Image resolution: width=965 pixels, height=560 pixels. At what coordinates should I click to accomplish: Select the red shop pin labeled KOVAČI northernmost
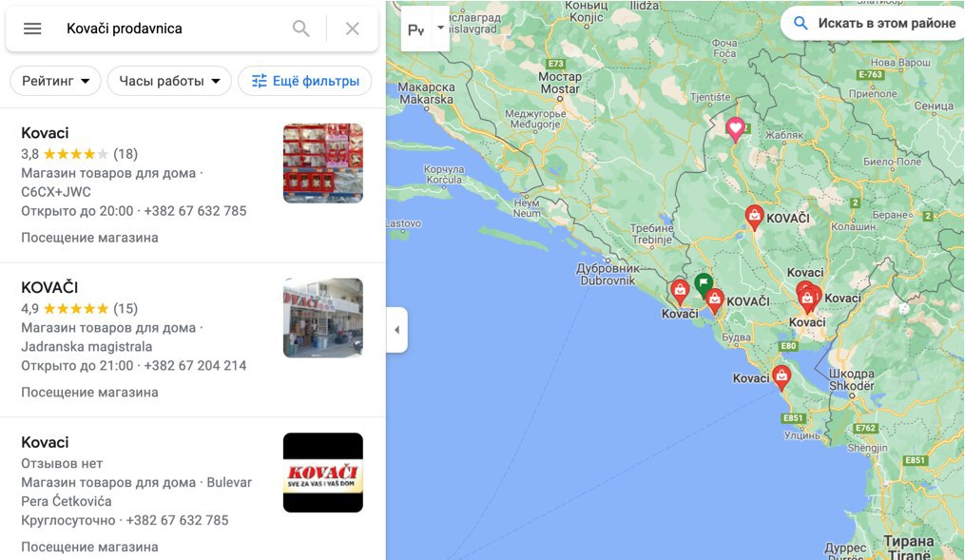[x=755, y=218]
